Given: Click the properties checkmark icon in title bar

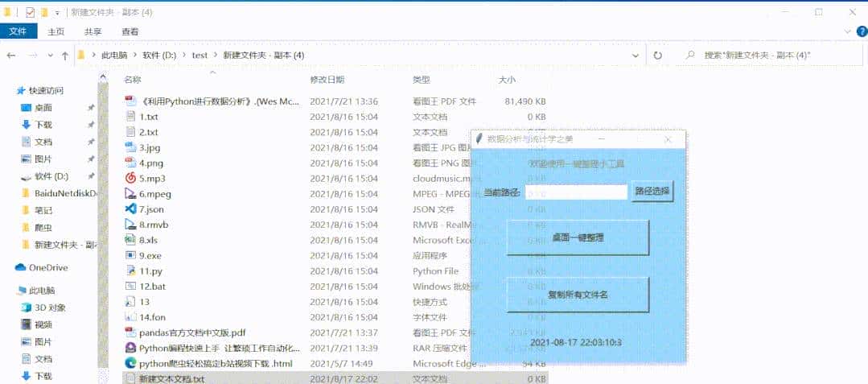Looking at the screenshot, I should [30, 12].
